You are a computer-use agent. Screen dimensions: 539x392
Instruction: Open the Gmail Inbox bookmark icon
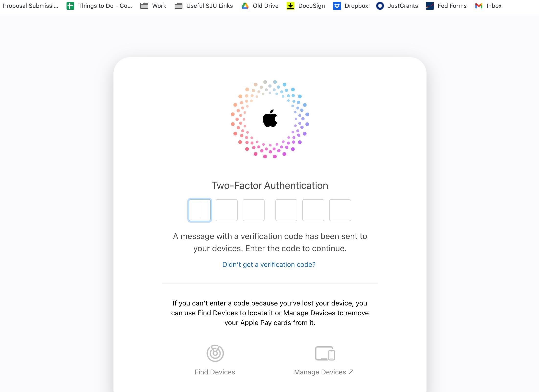(479, 6)
